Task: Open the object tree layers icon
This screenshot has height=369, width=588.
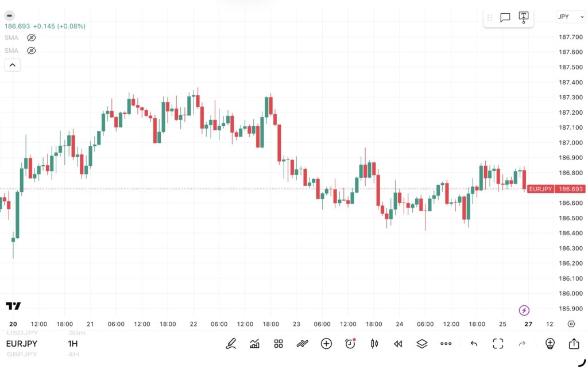Action: 422,344
